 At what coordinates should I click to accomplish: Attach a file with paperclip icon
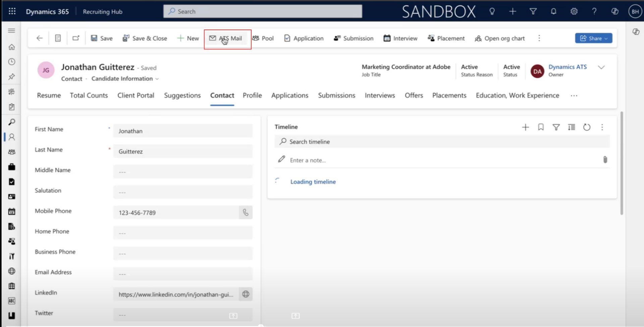(x=605, y=160)
